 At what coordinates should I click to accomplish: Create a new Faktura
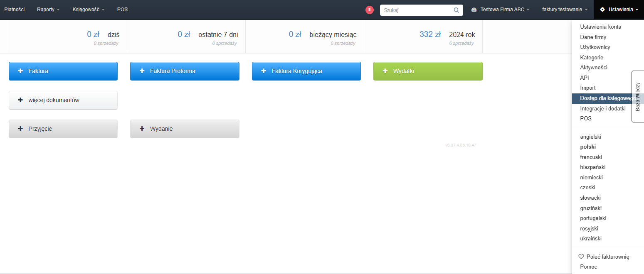pos(63,71)
